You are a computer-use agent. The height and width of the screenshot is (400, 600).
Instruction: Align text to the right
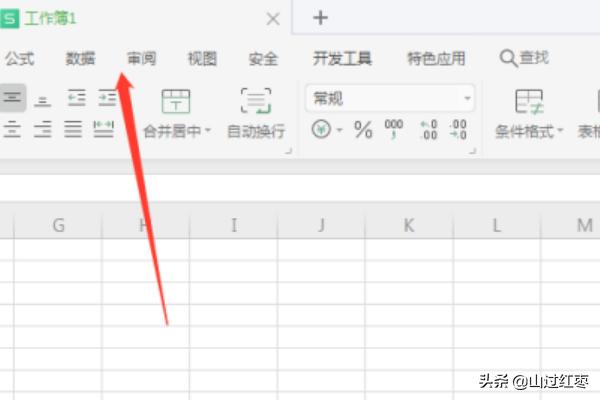pyautogui.click(x=42, y=129)
